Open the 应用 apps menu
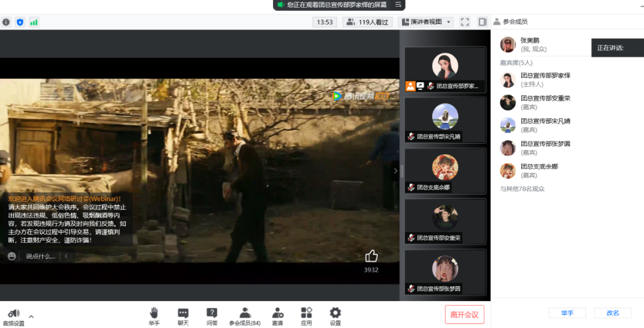The width and height of the screenshot is (644, 328). pyautogui.click(x=306, y=315)
